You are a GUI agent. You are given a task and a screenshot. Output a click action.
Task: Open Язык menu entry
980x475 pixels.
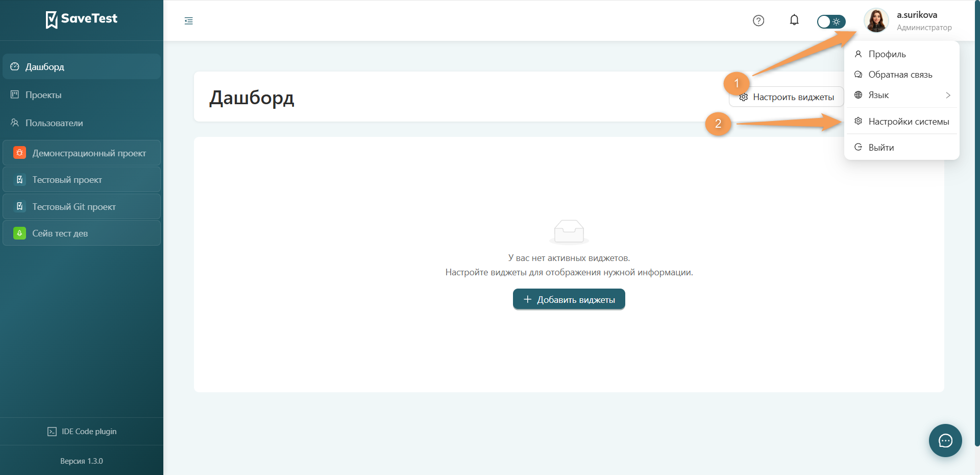point(902,95)
